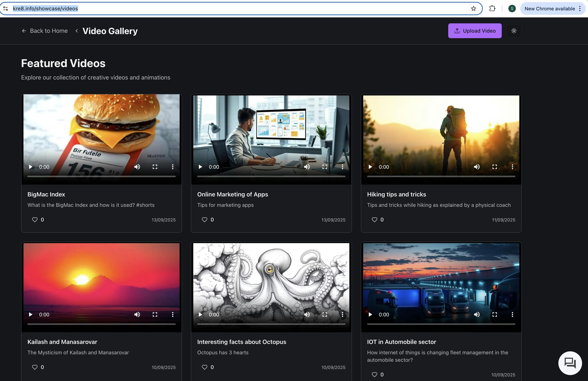This screenshot has height=381, width=588.
Task: Open the Chrome profile menu
Action: point(512,8)
